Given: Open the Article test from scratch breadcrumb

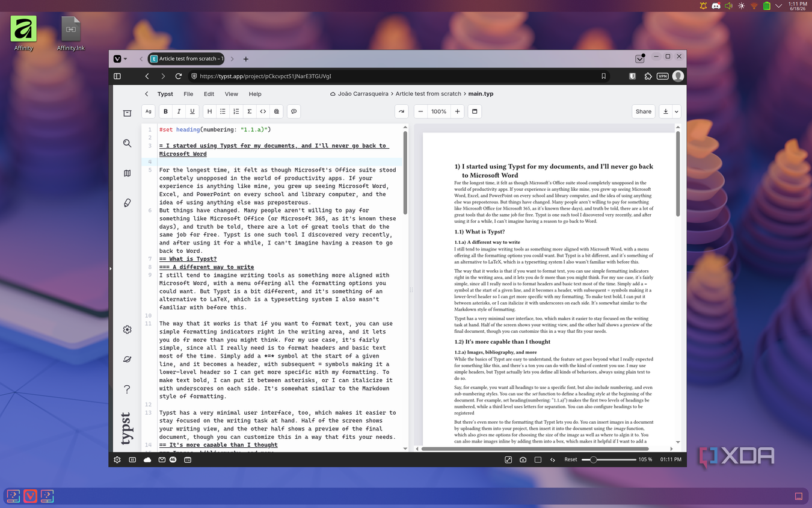Looking at the screenshot, I should point(428,94).
